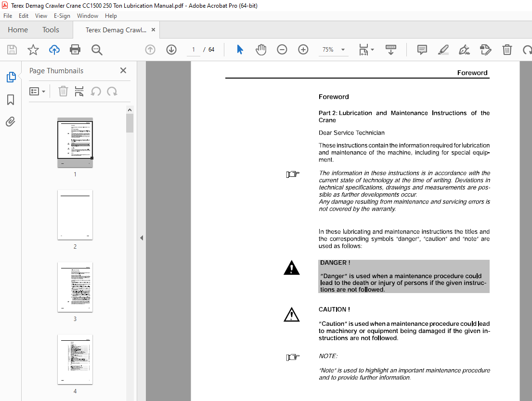Click the rotate page toolbar icon
This screenshot has height=401, width=532.
[527, 50]
